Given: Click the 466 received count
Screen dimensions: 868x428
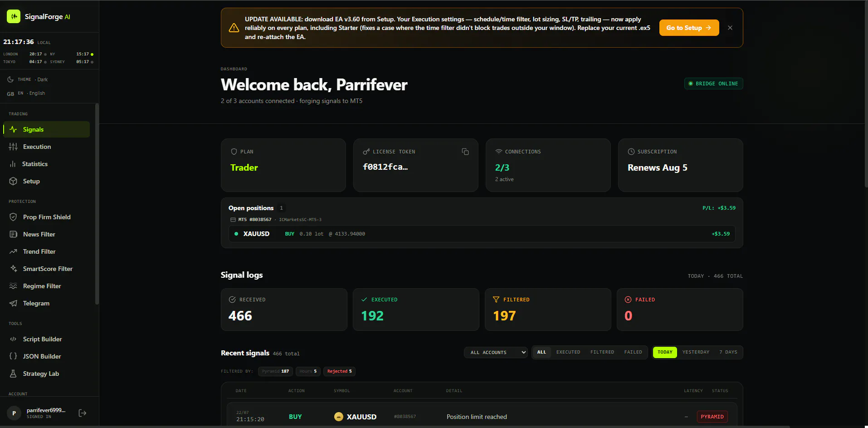Looking at the screenshot, I should tap(240, 316).
